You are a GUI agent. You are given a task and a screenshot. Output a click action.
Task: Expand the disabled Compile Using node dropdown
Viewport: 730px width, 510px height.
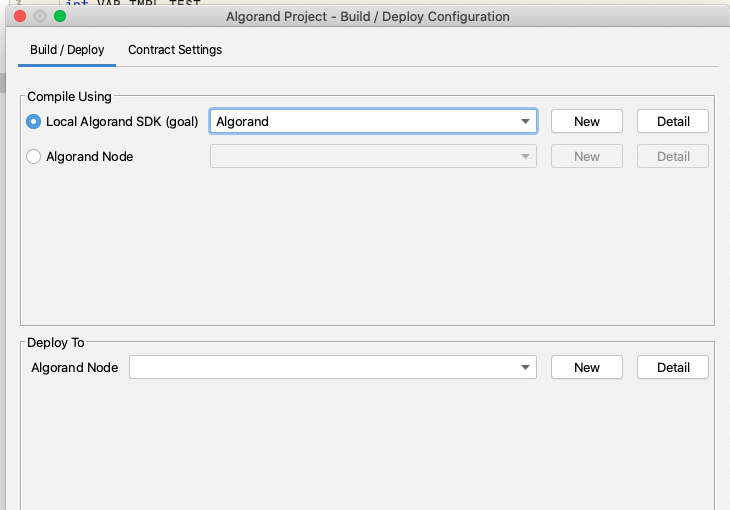(373, 156)
